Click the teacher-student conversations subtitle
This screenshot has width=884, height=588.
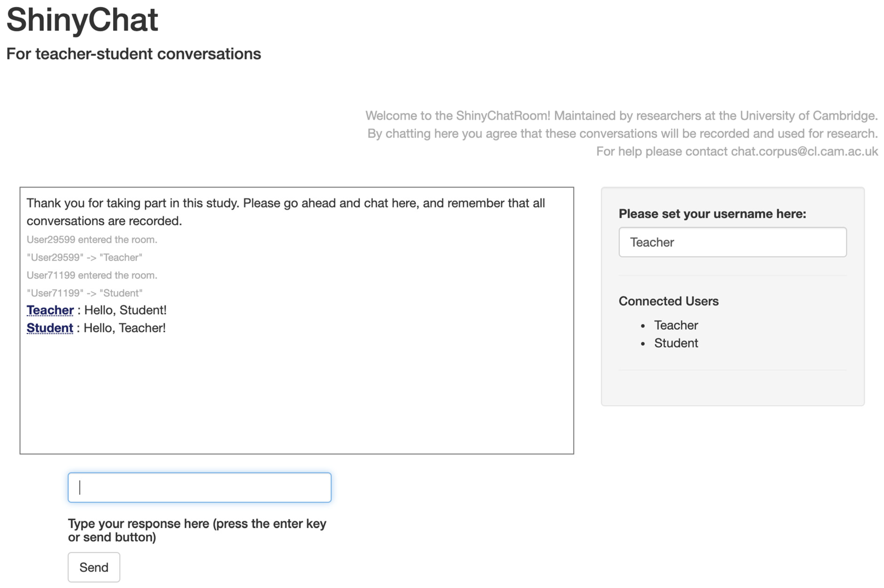(133, 54)
